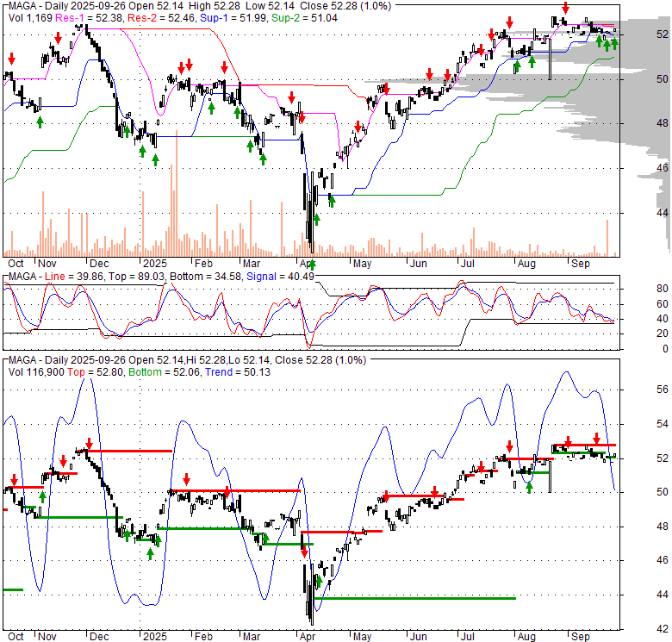Select "Nov" on the top chart time axis

click(x=47, y=264)
